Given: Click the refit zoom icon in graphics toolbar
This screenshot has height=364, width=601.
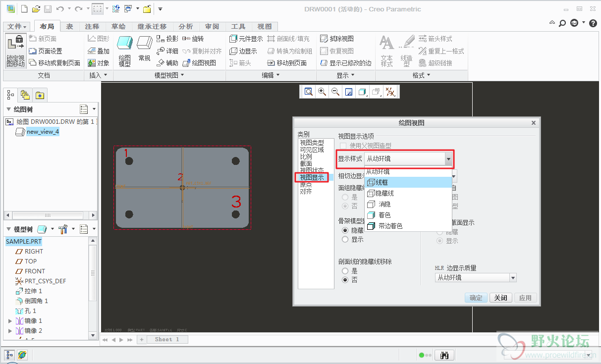Looking at the screenshot, I should [x=309, y=92].
